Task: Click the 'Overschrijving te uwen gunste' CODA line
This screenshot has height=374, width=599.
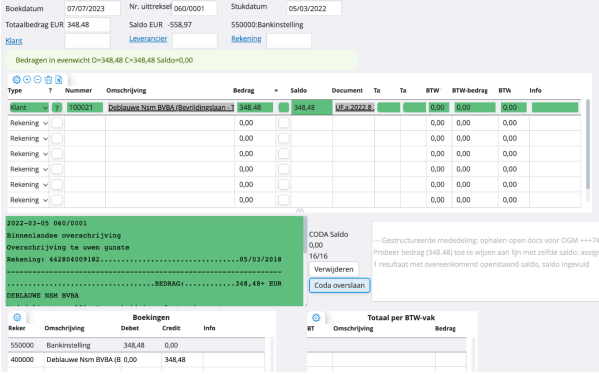Action: point(68,248)
